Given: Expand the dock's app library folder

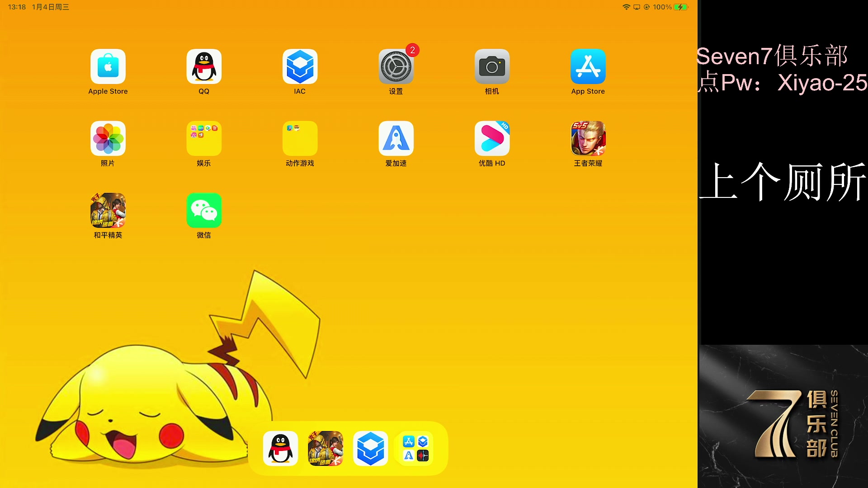Looking at the screenshot, I should tap(415, 448).
